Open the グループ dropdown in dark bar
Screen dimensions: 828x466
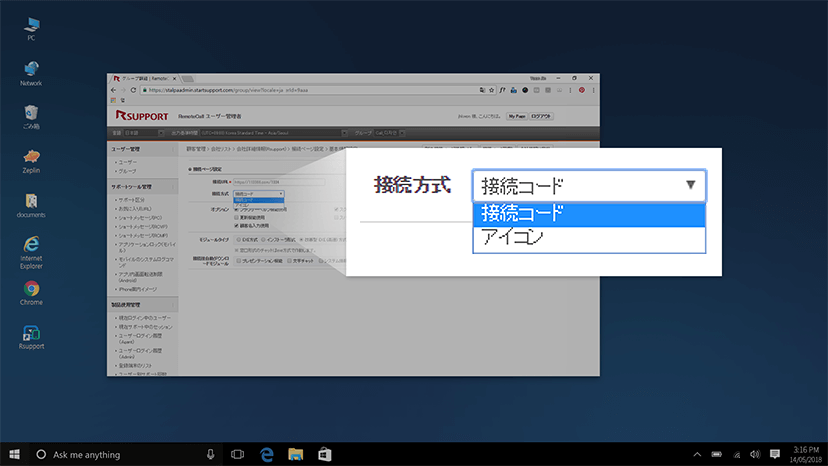tap(390, 133)
